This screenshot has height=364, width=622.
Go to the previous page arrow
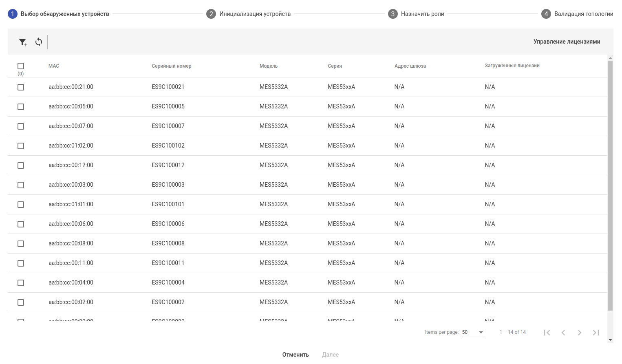pyautogui.click(x=563, y=333)
